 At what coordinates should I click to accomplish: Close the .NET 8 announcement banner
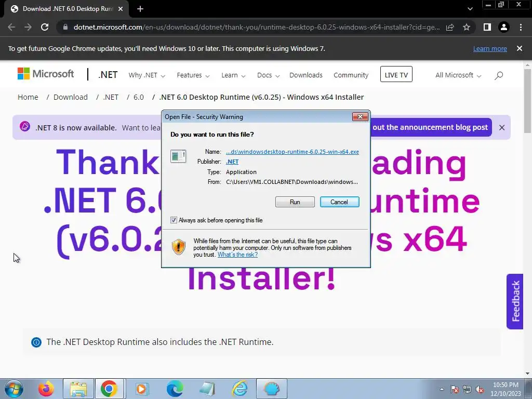pyautogui.click(x=502, y=128)
